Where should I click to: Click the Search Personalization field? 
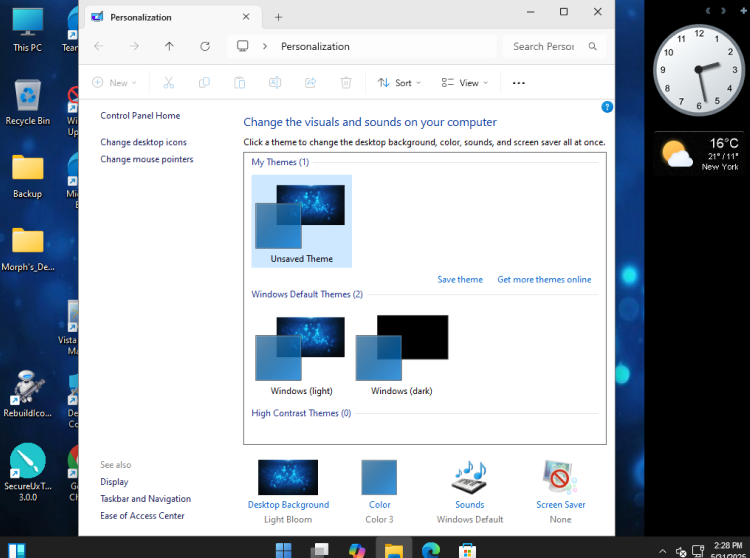pos(554,46)
